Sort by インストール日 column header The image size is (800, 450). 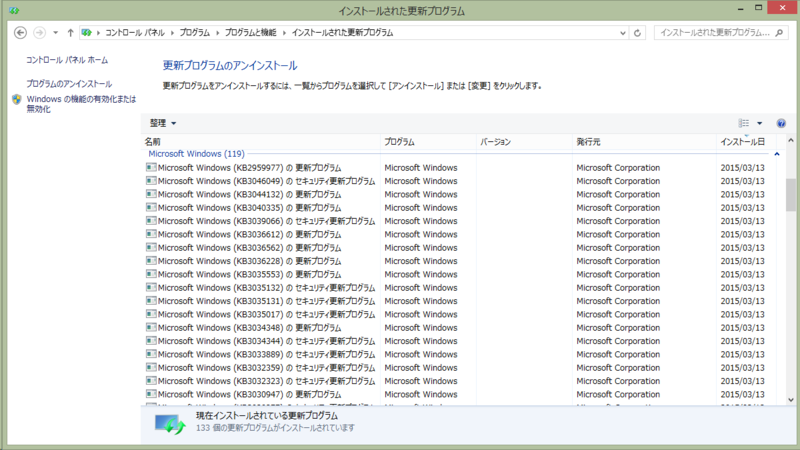click(x=746, y=141)
